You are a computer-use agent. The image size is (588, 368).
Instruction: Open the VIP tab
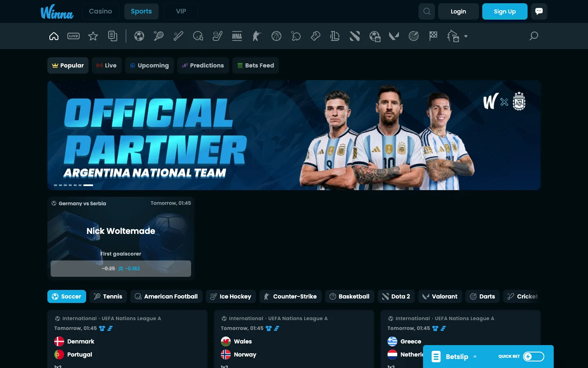coord(181,11)
